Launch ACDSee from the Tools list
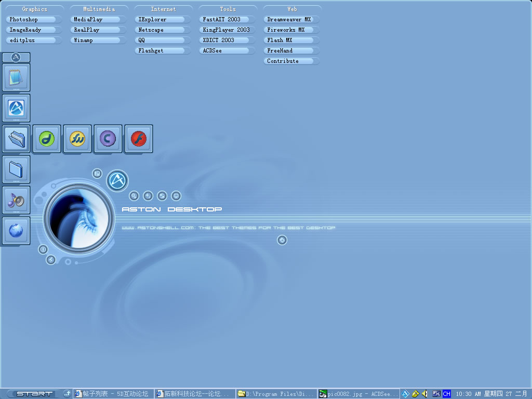Viewport: 532px width, 399px height. coord(228,50)
